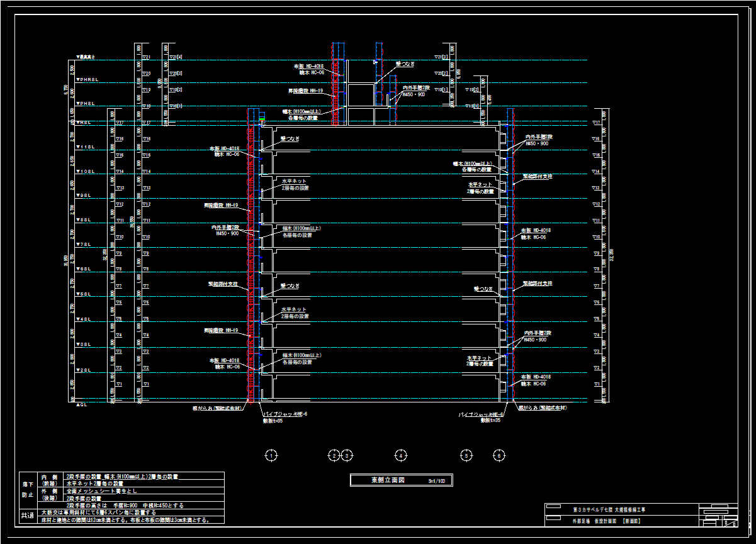Click grid axis bubble number 6
This screenshot has width=756, height=544.
point(499,455)
